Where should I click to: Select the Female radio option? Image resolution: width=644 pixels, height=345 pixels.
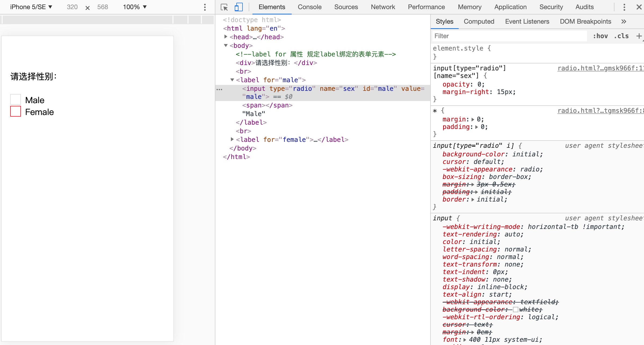[16, 111]
